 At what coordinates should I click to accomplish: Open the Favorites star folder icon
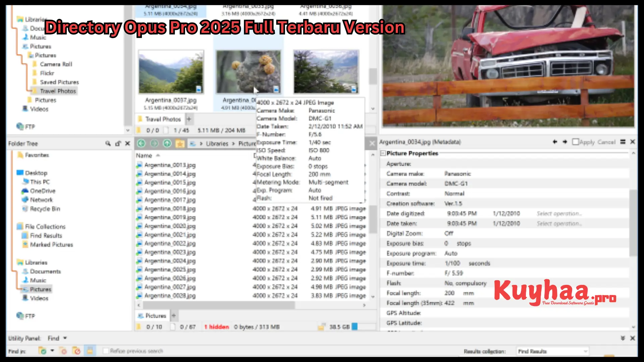pos(180,143)
